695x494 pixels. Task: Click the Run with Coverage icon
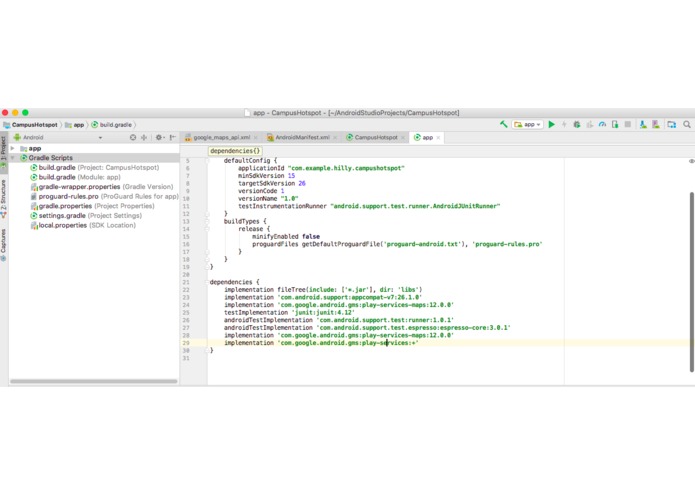coord(590,124)
